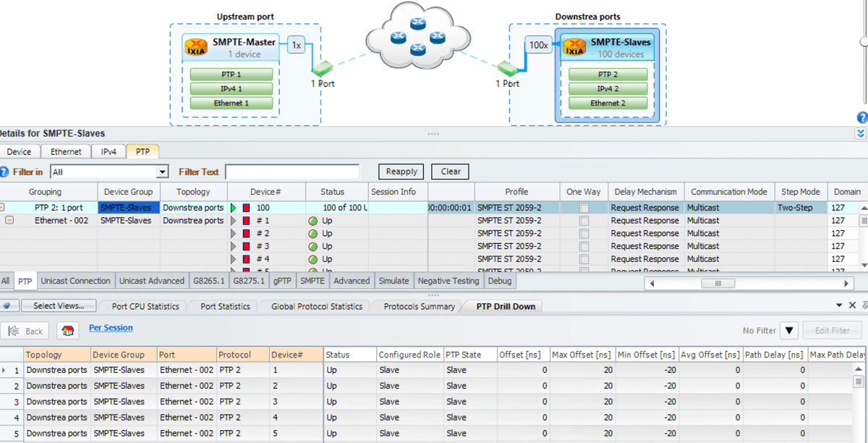
Task: Click the red stop square for device # 2
Action: (246, 234)
